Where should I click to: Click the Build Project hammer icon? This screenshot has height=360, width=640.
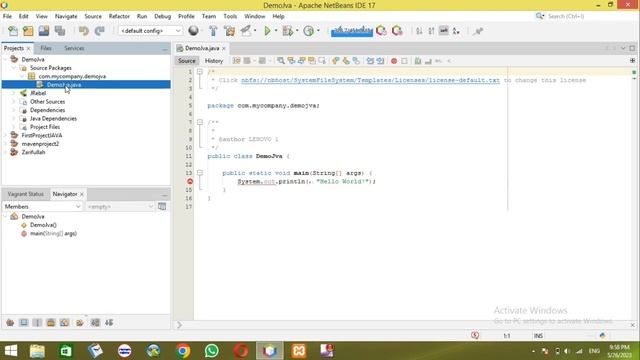coord(213,31)
